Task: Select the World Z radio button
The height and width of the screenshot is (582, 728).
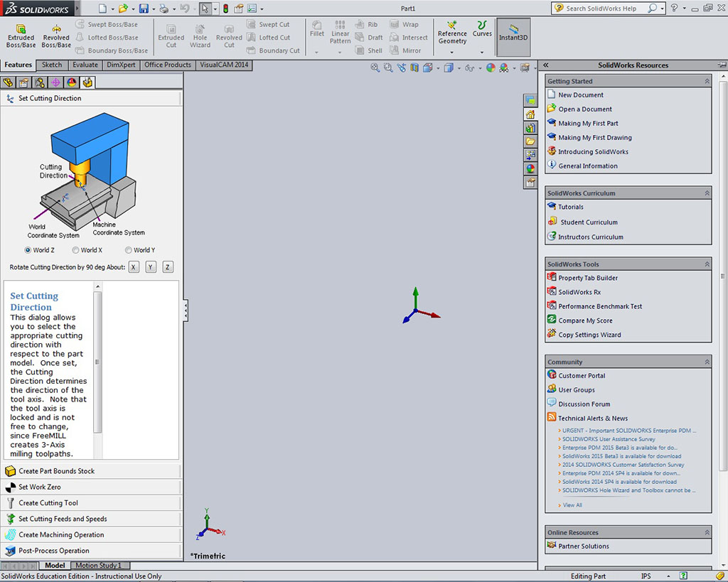Action: pos(28,250)
